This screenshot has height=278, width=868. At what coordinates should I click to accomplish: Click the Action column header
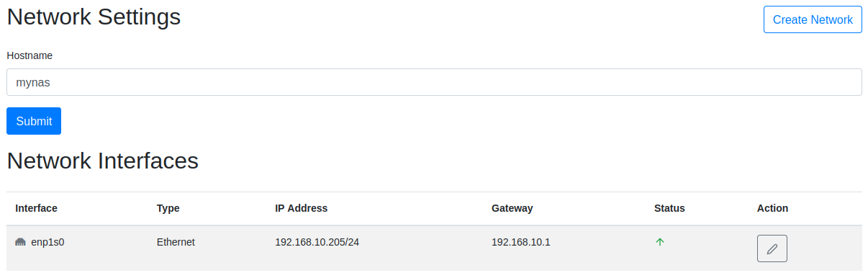(772, 208)
